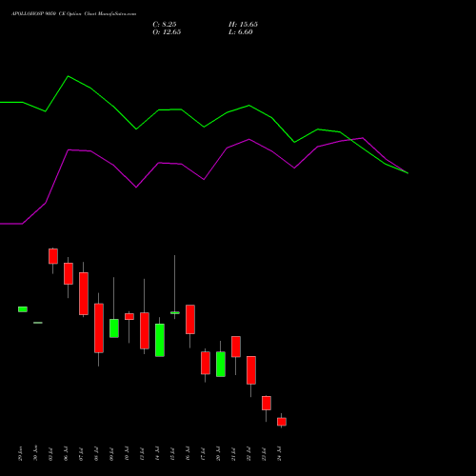The width and height of the screenshot is (476, 476).
Task: Click the '13 Jul' date axis label
Action: 142,453
